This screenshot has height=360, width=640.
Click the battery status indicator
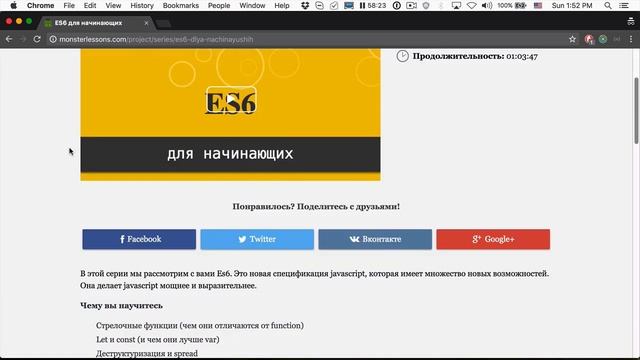512,5
